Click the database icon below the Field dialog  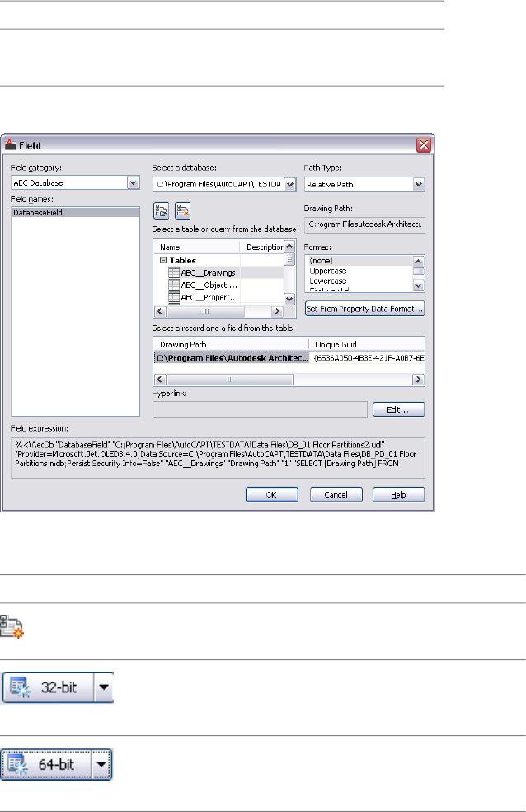tap(12, 626)
